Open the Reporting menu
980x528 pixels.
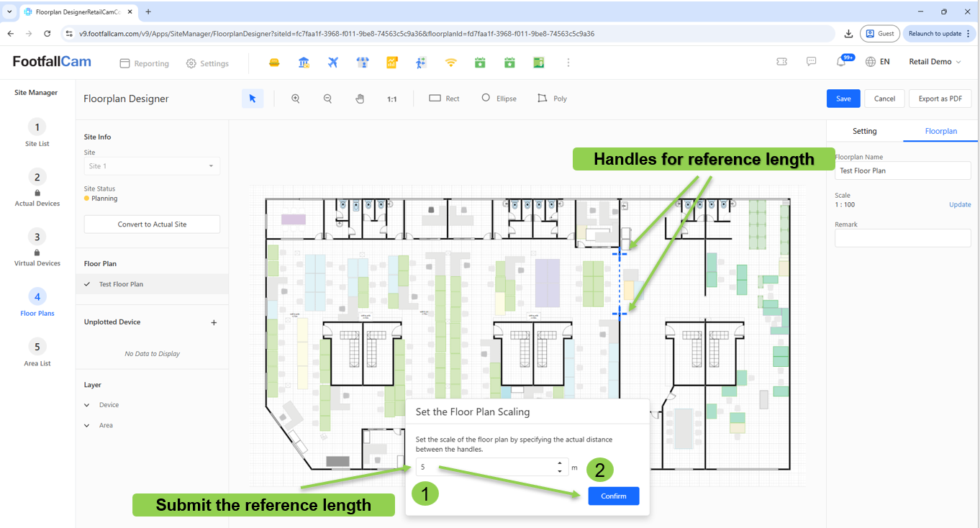(144, 63)
